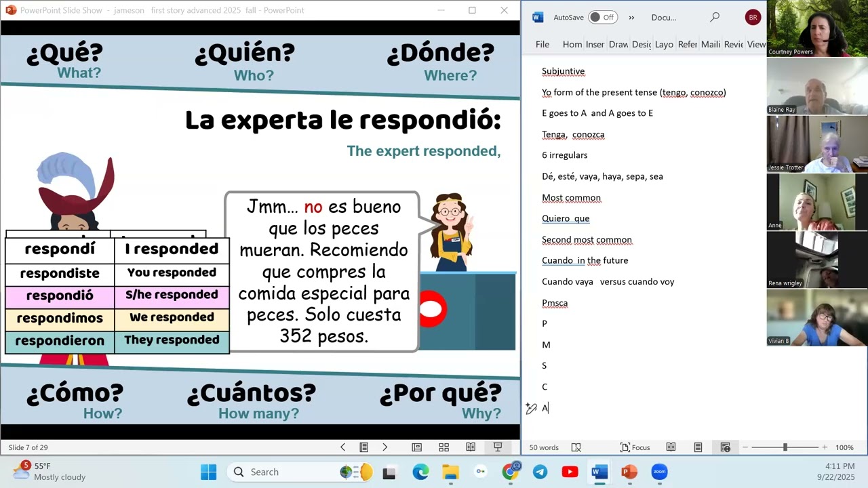
Task: Select Vivian B video thumbnail
Action: click(817, 317)
